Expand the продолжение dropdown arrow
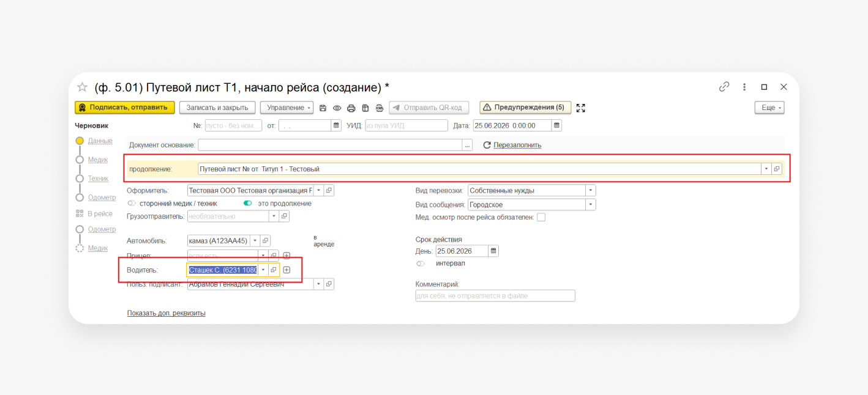 [766, 169]
